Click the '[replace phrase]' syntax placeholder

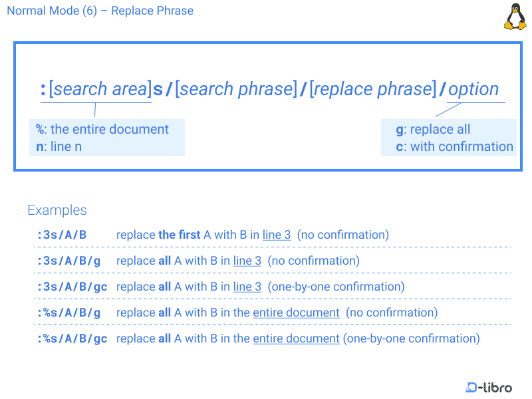pos(373,89)
